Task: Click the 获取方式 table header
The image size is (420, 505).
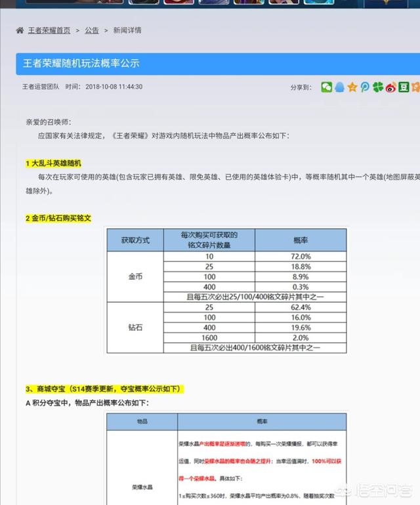Action: [135, 240]
